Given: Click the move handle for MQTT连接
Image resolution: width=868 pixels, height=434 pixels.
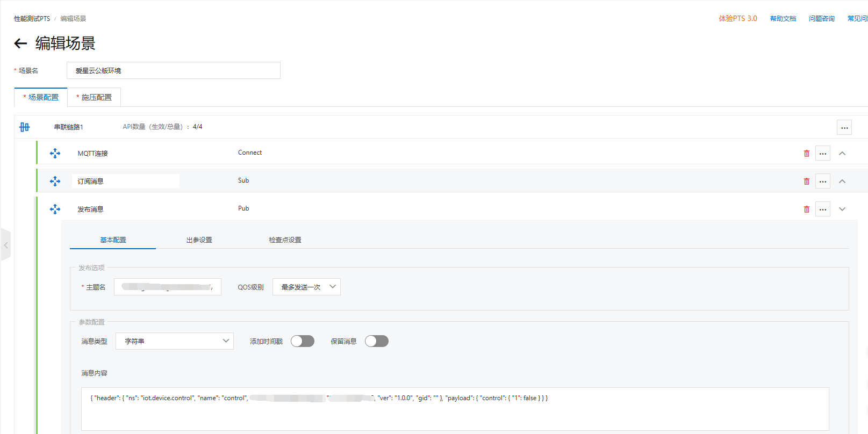Looking at the screenshot, I should 55,154.
